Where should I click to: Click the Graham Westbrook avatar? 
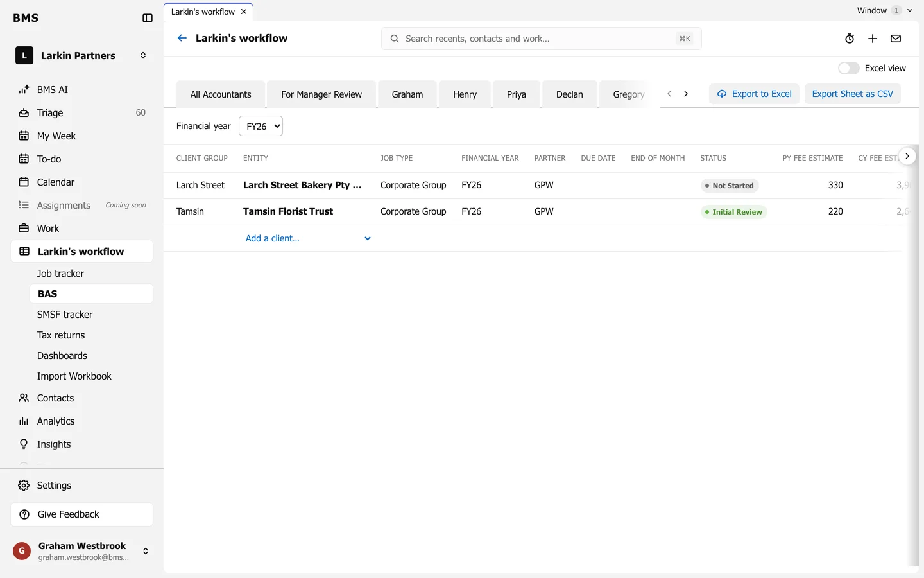point(22,551)
